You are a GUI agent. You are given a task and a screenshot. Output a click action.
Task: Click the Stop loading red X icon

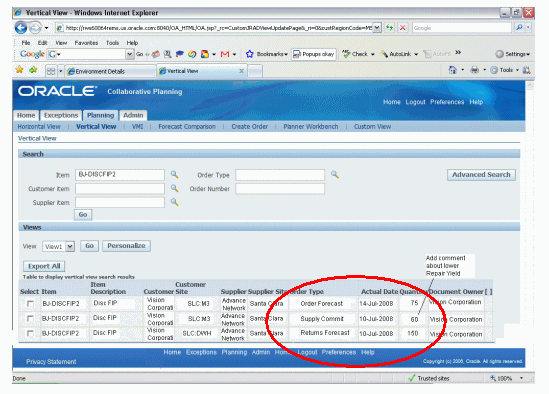(x=403, y=28)
